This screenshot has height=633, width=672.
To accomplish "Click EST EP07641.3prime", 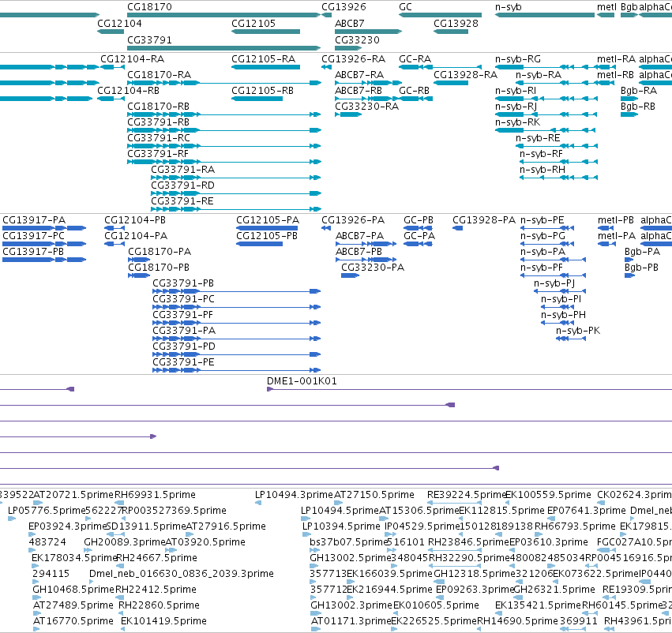I will (x=587, y=511).
